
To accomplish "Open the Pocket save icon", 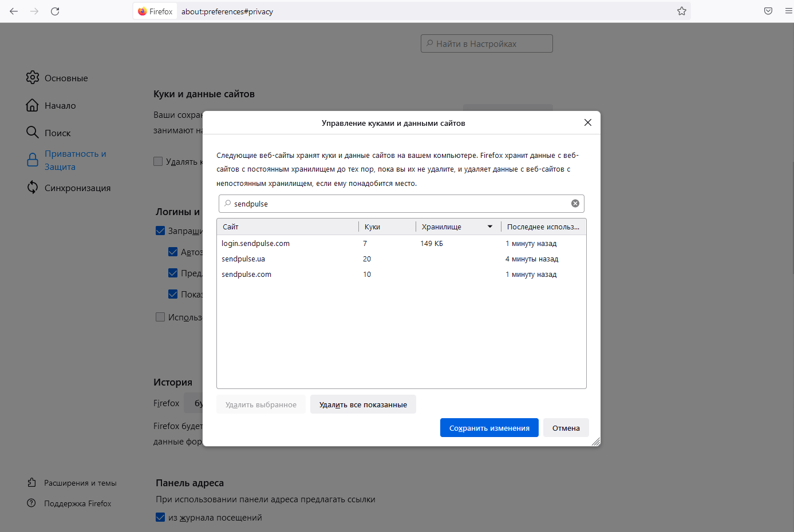I will coord(768,11).
